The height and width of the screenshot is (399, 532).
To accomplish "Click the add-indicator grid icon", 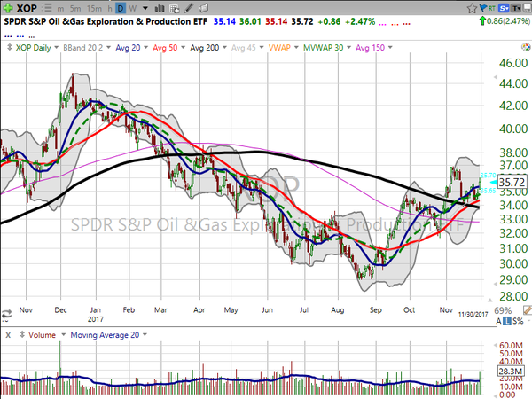I will click(x=175, y=8).
